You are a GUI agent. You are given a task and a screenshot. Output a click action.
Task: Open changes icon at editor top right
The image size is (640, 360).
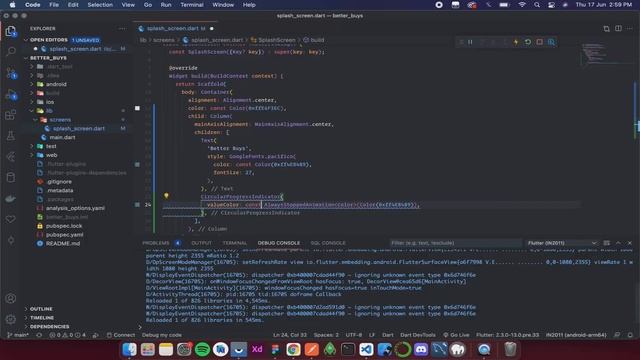[607, 29]
